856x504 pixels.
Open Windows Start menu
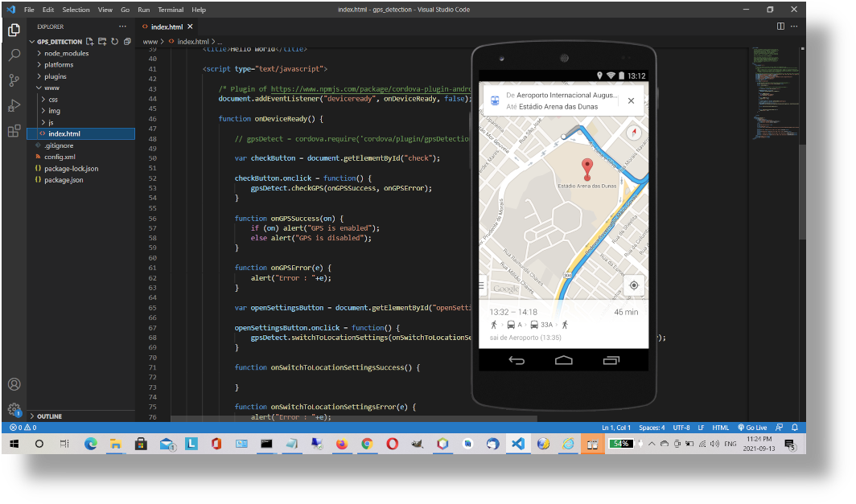[x=14, y=444]
